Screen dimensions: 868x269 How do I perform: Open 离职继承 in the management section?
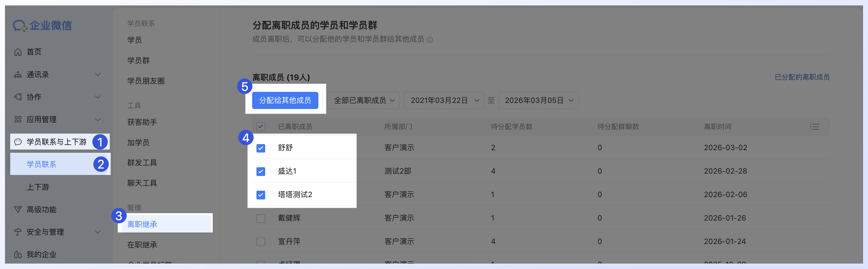click(142, 224)
